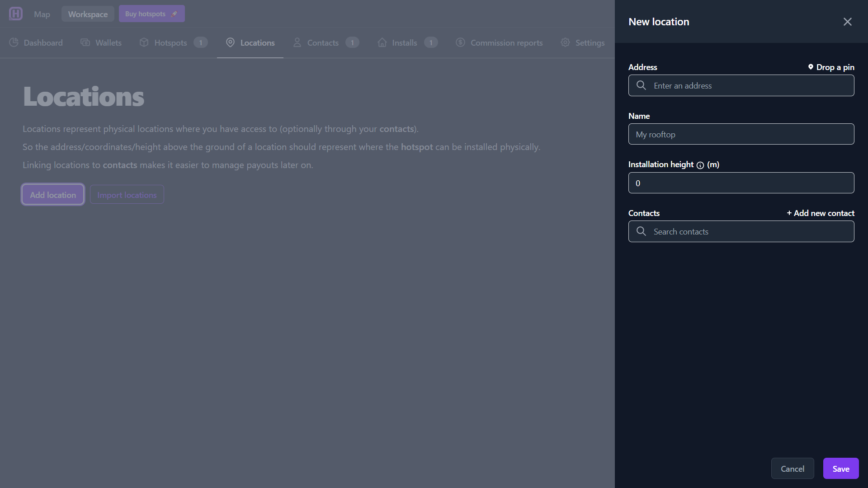Click the Installs house icon
Screen dimensions: 868x488
(382, 42)
